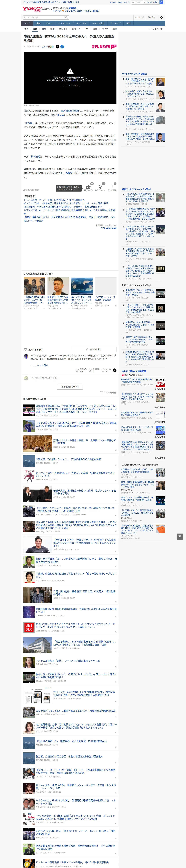
Task: Open the ランキング tab
Action: (115, 24)
